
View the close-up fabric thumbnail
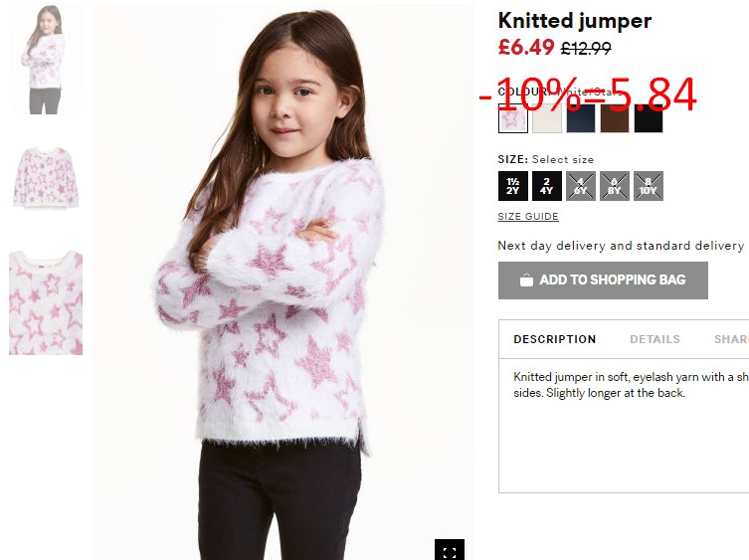pyautogui.click(x=46, y=303)
